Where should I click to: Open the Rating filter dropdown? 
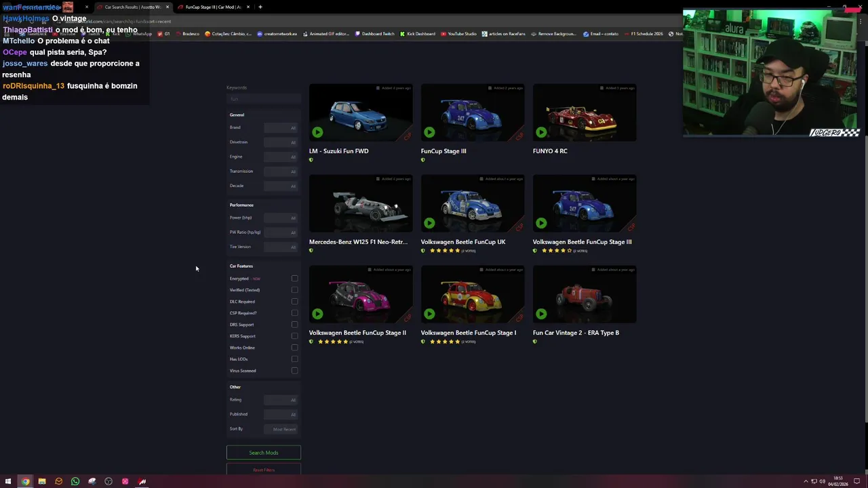[281, 400]
